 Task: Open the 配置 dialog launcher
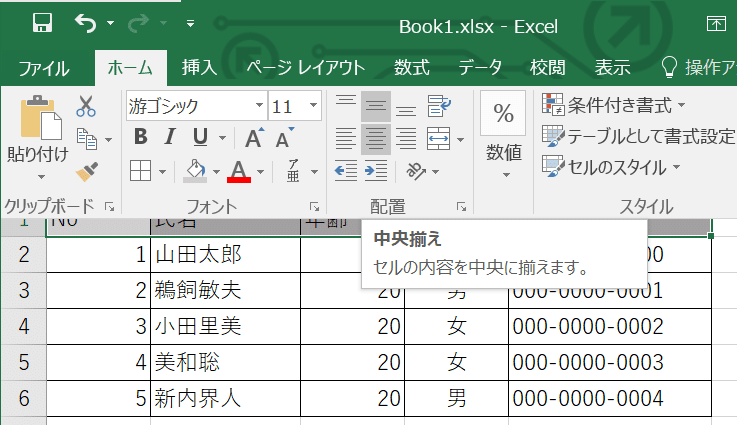point(462,206)
